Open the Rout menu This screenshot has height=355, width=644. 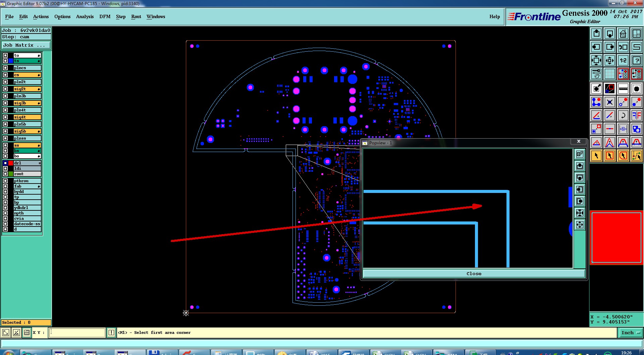tap(136, 16)
